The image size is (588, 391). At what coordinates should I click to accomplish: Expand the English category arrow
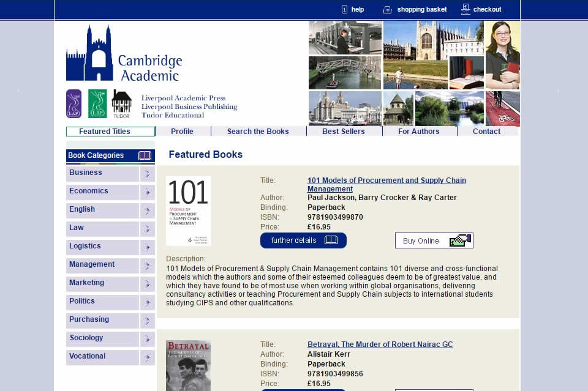[x=148, y=210]
